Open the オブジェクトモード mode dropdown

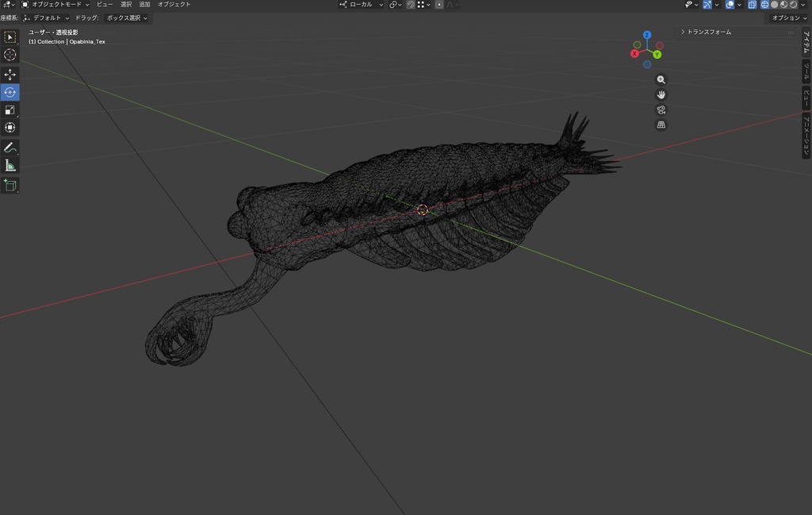click(55, 4)
